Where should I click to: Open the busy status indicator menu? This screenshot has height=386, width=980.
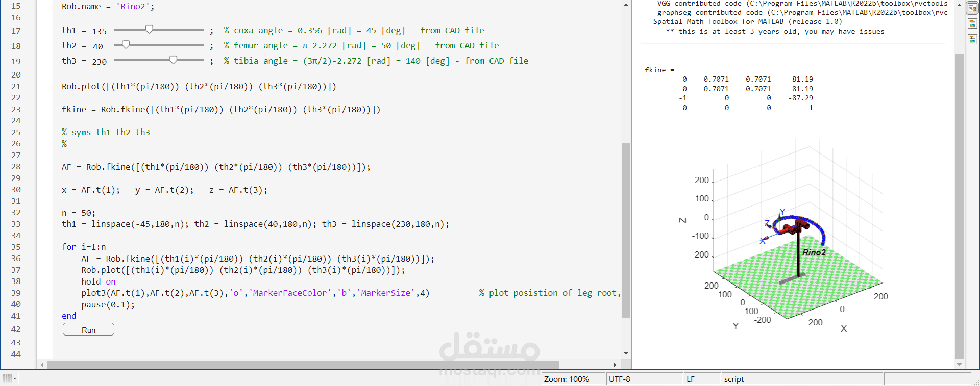pyautogui.click(x=9, y=378)
